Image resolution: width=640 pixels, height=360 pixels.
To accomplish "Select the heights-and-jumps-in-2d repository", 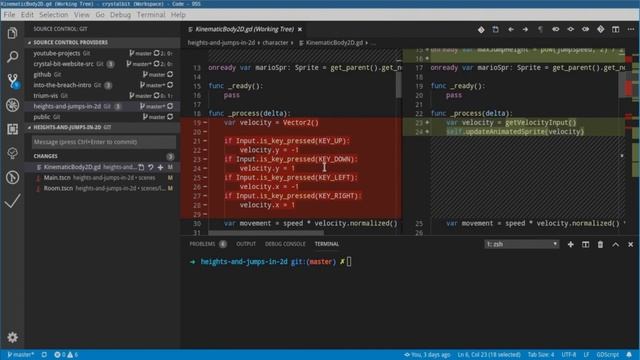I will (102, 107).
